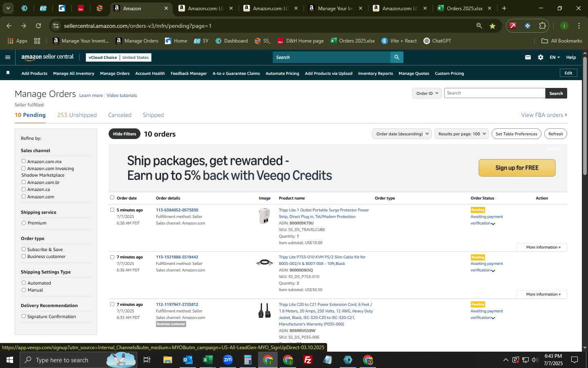Check Subscribe & Save order type
The image size is (588, 368).
tap(24, 249)
